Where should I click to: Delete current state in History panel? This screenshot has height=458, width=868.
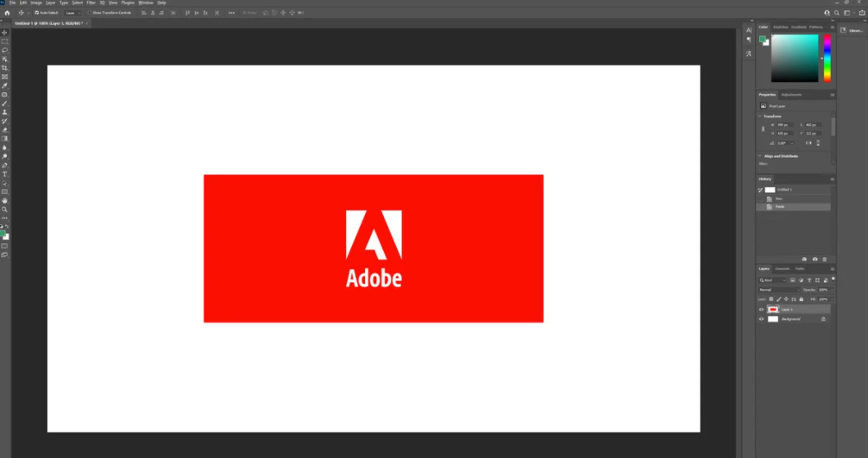point(825,259)
